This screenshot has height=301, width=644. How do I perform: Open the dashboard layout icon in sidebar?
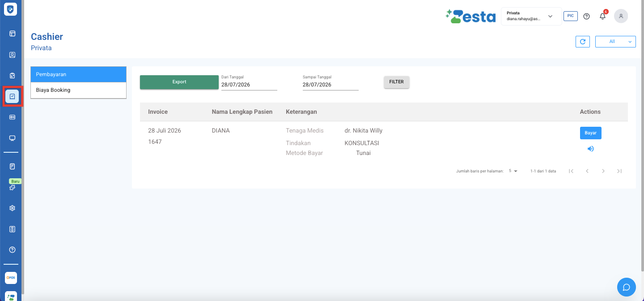click(13, 33)
